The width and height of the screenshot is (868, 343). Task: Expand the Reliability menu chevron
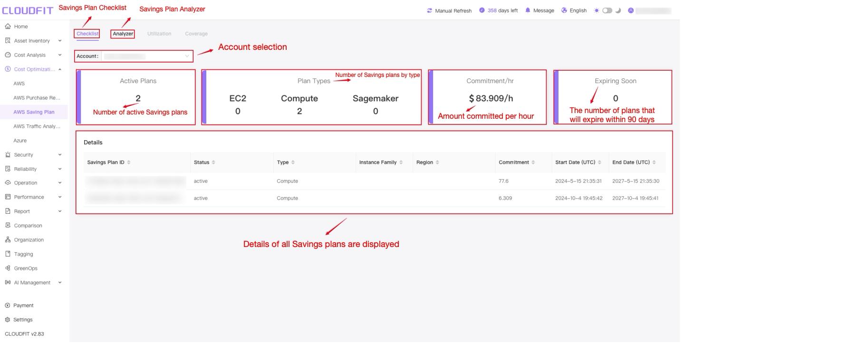click(x=60, y=169)
